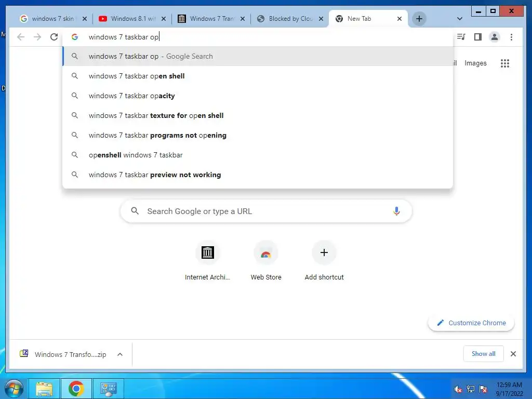Toggle the Chrome side panel icon
Image resolution: width=532 pixels, height=399 pixels.
[x=478, y=37]
